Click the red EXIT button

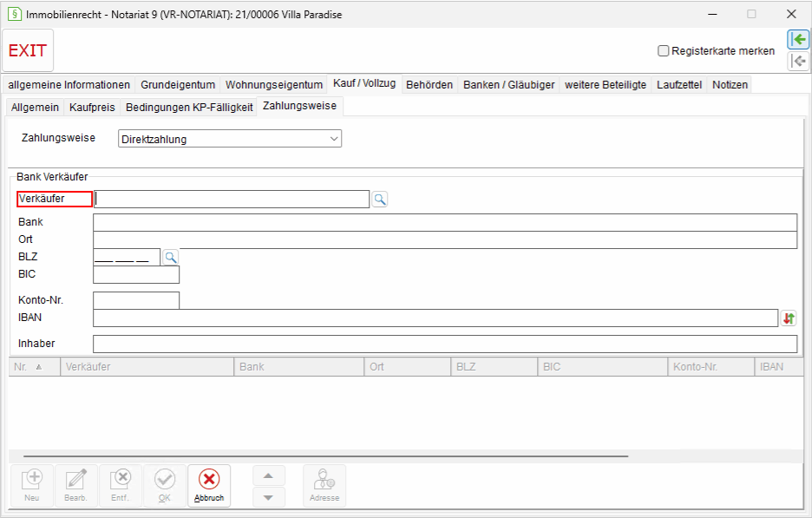[28, 50]
